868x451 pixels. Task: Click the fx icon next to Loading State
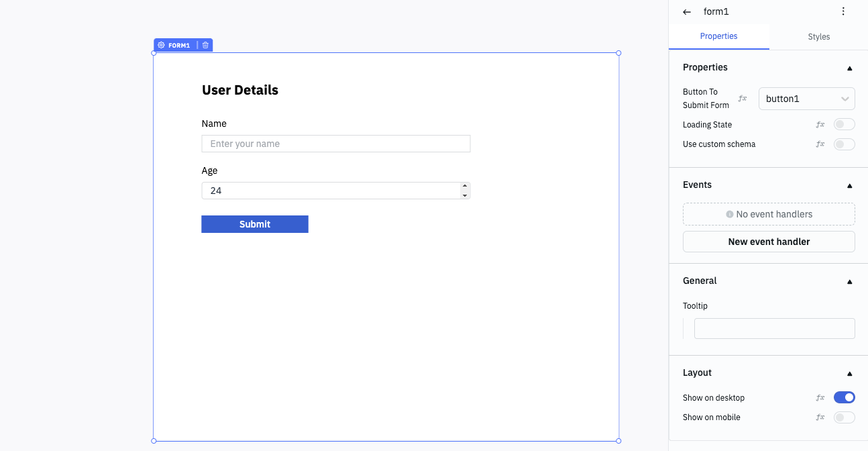820,125
